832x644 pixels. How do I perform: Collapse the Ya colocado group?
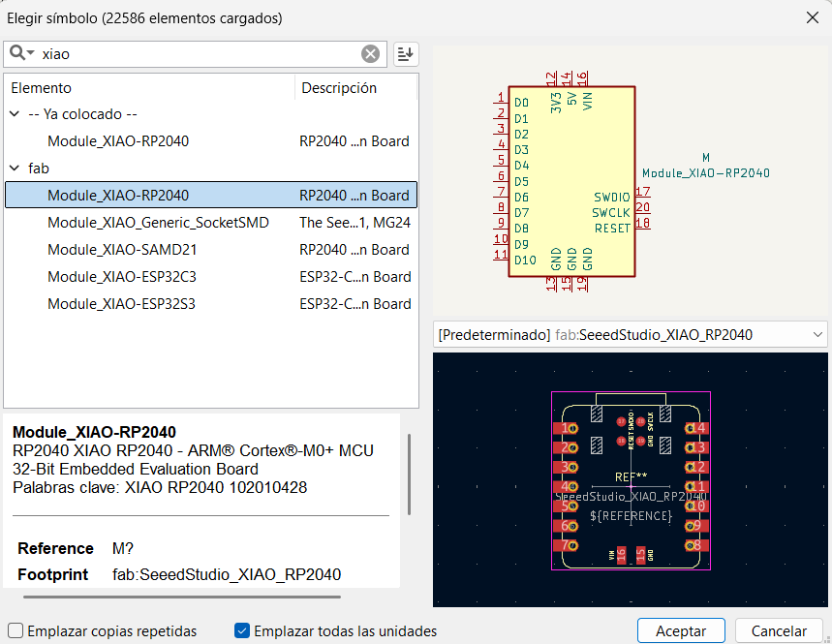coord(15,114)
